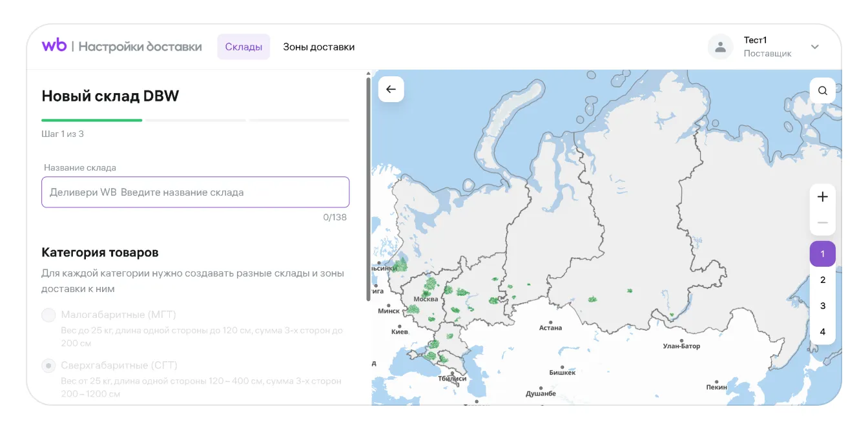Click the Киев label on the map

coord(400,332)
